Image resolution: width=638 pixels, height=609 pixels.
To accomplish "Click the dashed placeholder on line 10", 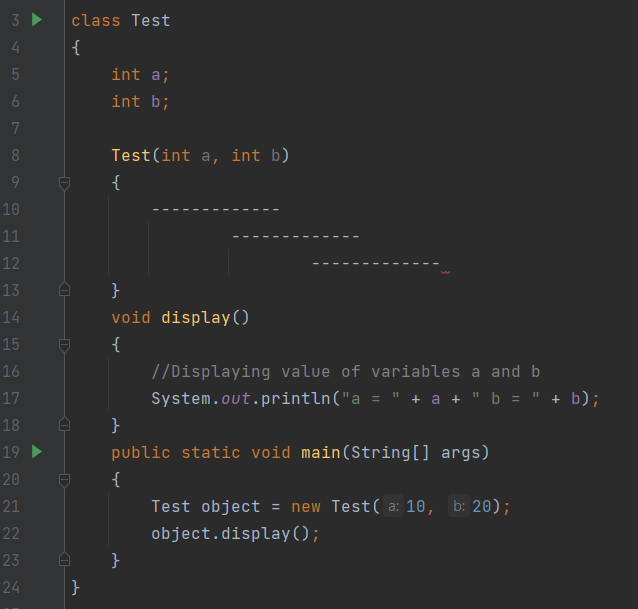I will pyautogui.click(x=216, y=209).
